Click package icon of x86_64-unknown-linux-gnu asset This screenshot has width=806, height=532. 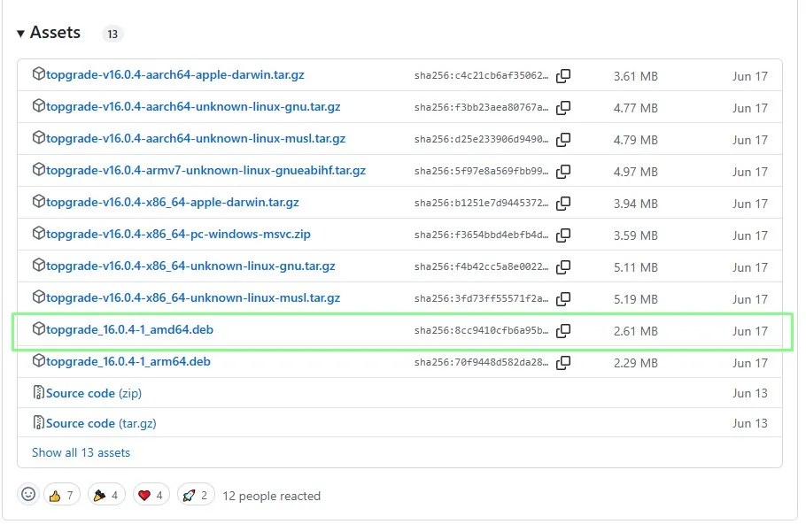[39, 265]
